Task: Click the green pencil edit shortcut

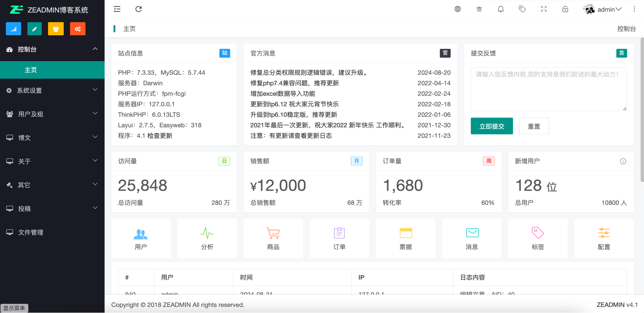Action: (34, 29)
